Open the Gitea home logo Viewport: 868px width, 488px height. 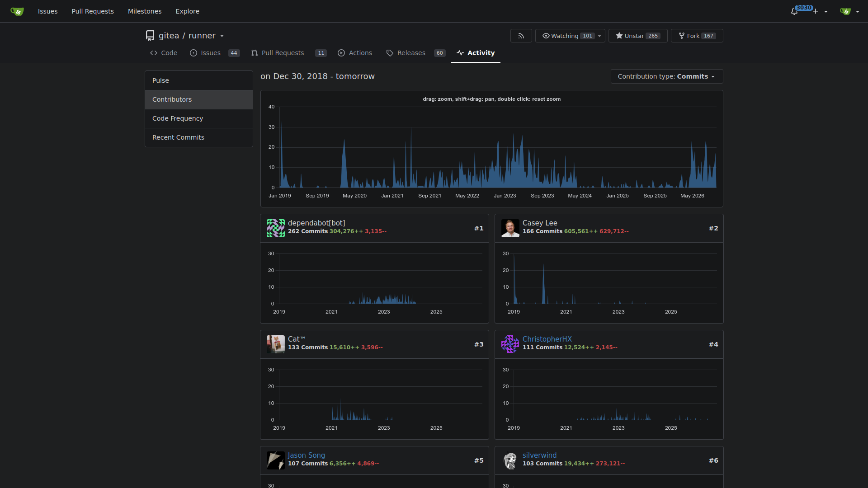click(x=17, y=11)
